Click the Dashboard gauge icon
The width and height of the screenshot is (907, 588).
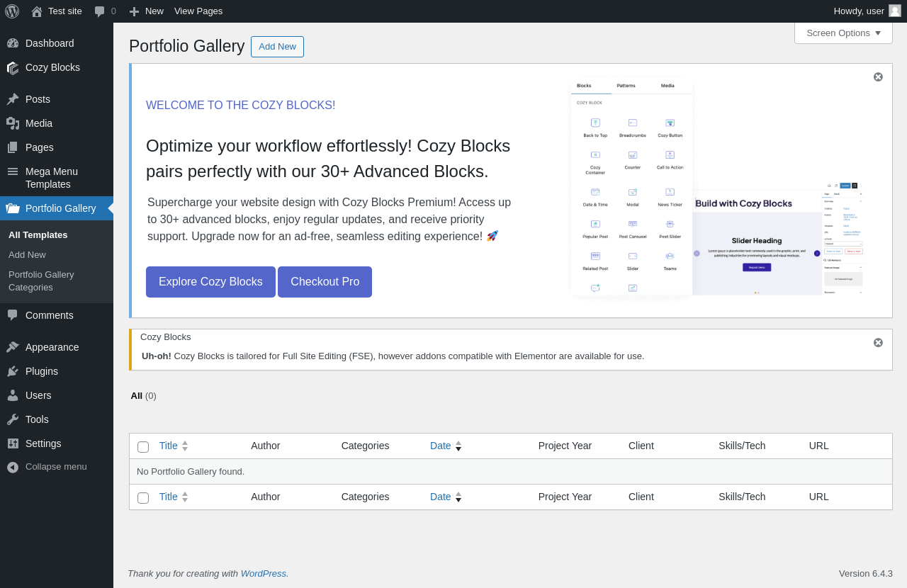pyautogui.click(x=13, y=43)
